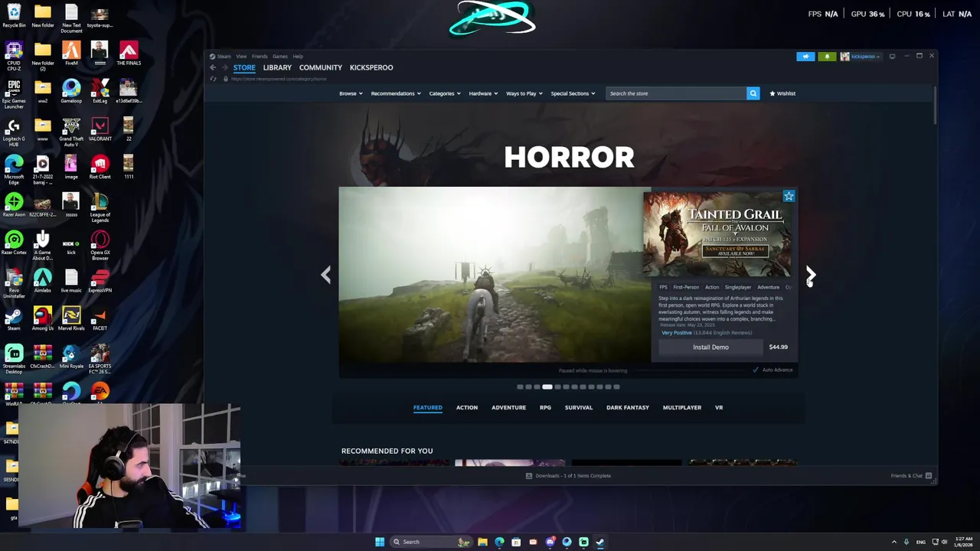Expand the Special Sections dropdown
This screenshot has width=980, height=551.
pyautogui.click(x=573, y=93)
